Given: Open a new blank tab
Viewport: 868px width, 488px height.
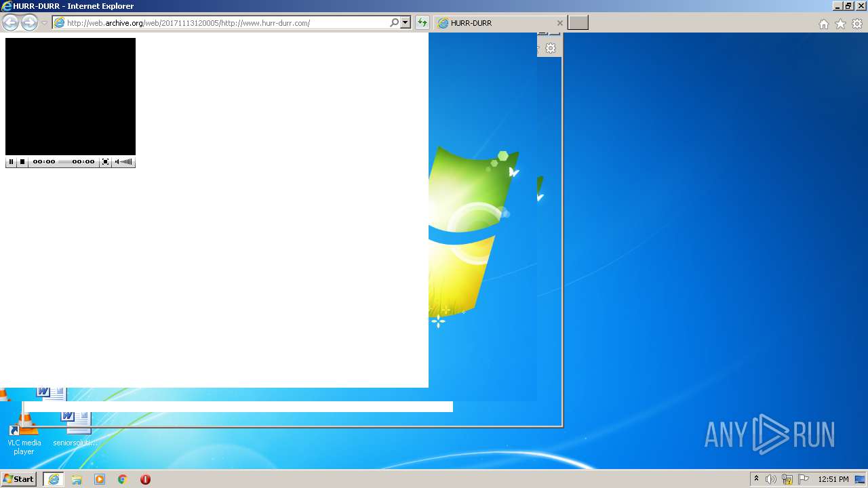Looking at the screenshot, I should coord(578,22).
